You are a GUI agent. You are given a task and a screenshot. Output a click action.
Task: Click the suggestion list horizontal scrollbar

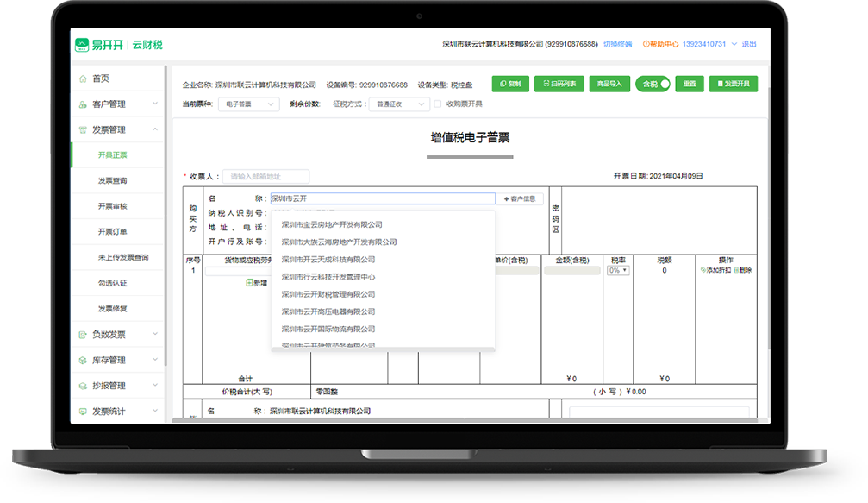coord(383,349)
